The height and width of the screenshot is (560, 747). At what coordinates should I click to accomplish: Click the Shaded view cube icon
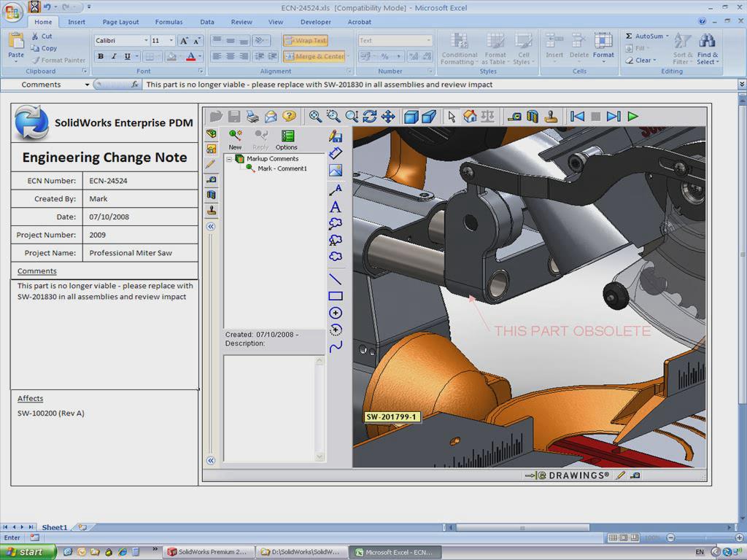coord(411,116)
